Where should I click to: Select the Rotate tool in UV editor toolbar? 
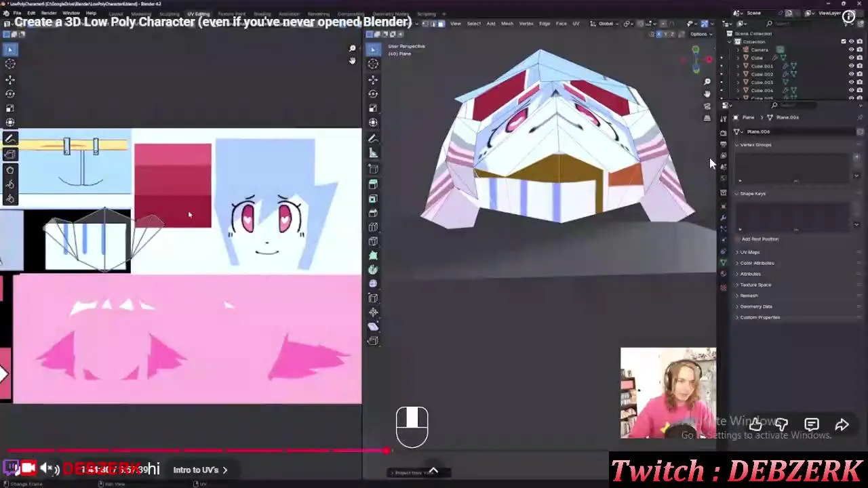click(x=10, y=94)
